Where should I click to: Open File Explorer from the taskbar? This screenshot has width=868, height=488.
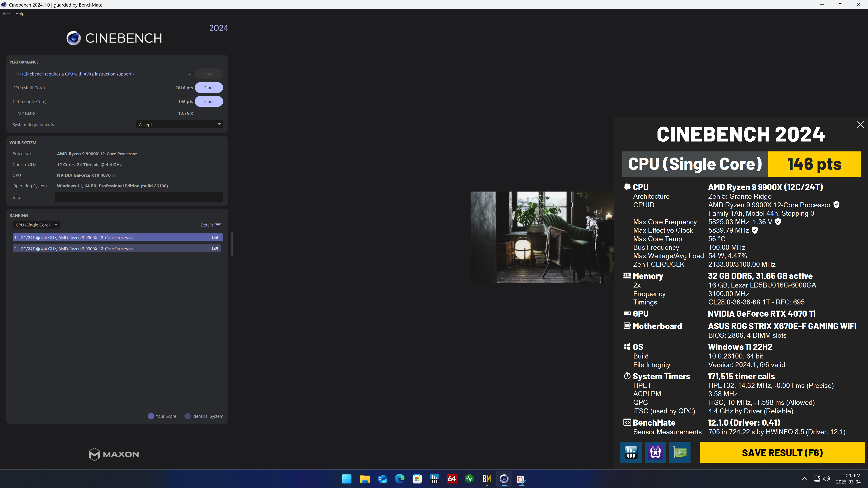pos(364,479)
